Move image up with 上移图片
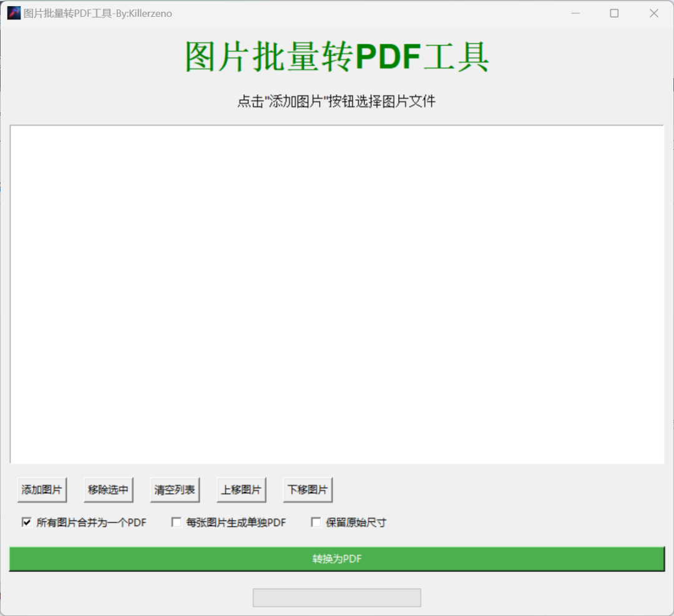Screen dimensions: 674x616 click(241, 490)
